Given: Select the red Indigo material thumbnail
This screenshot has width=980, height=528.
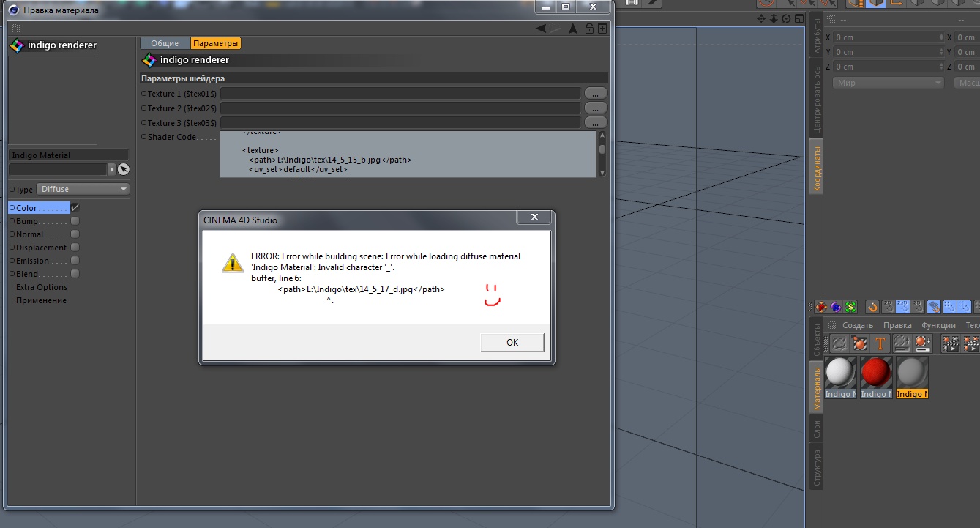Looking at the screenshot, I should coord(876,373).
